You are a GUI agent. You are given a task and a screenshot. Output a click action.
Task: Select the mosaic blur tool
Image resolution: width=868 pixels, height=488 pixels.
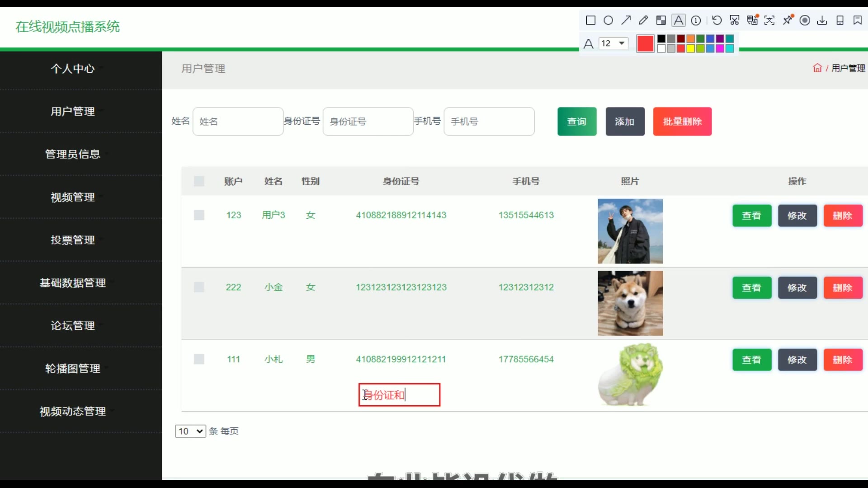(x=661, y=20)
